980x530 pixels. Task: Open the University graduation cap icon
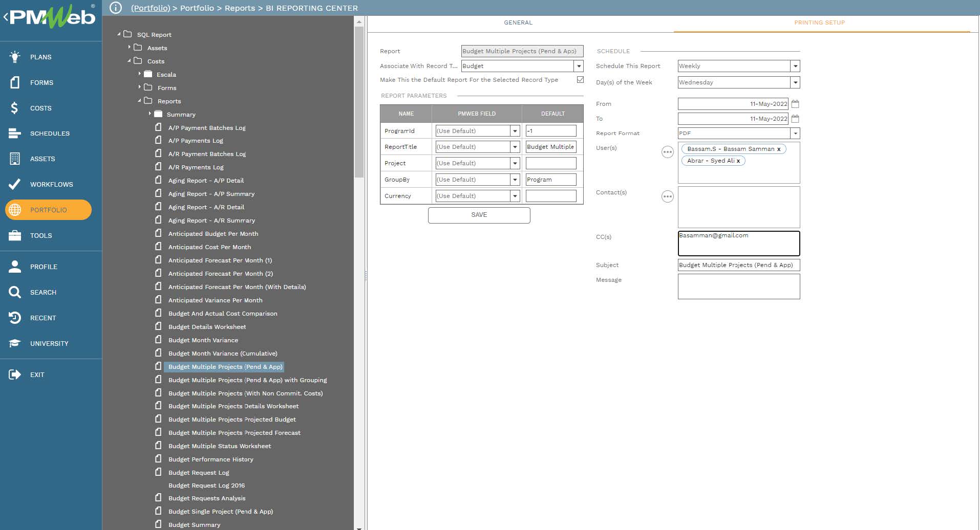[15, 343]
